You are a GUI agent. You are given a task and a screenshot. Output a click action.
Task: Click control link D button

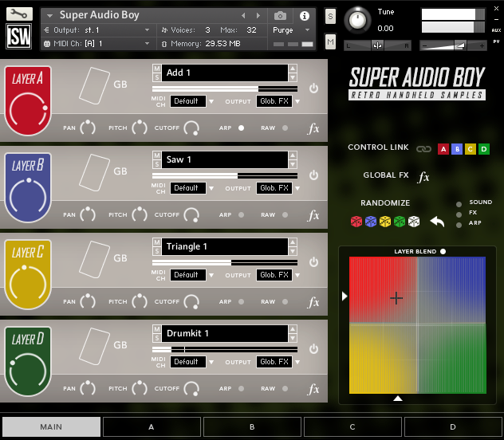[483, 149]
